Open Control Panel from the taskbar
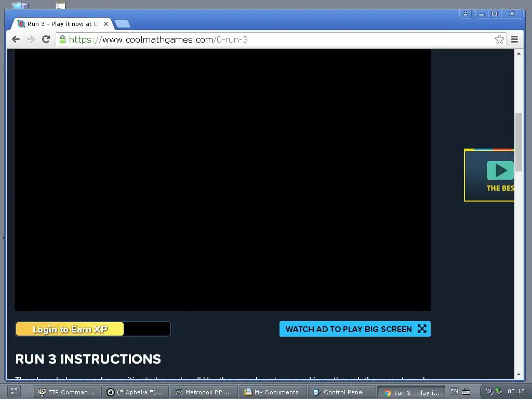This screenshot has height=399, width=532. (x=342, y=392)
